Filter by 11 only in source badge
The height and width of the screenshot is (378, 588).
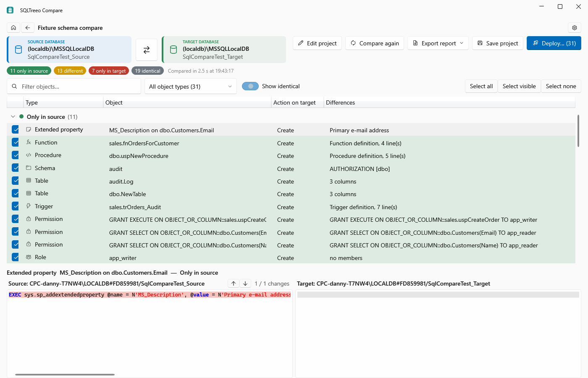pyautogui.click(x=29, y=71)
